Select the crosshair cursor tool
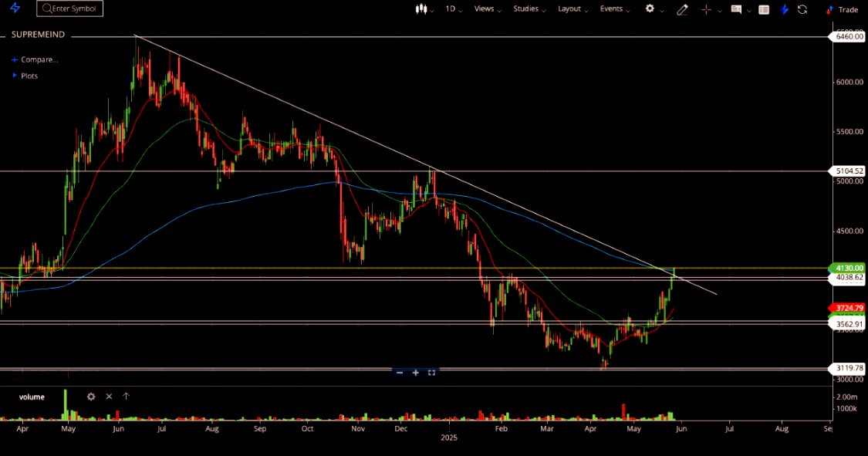 [706, 9]
